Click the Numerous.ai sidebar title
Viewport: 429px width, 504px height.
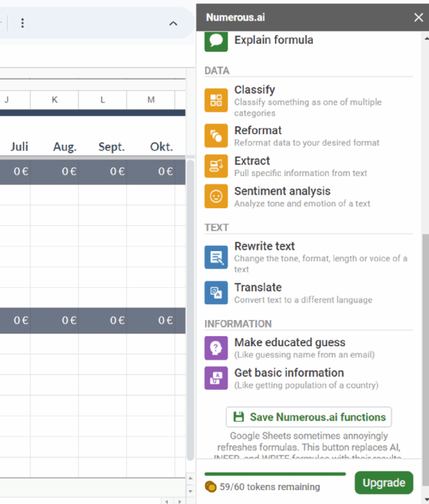tap(235, 18)
